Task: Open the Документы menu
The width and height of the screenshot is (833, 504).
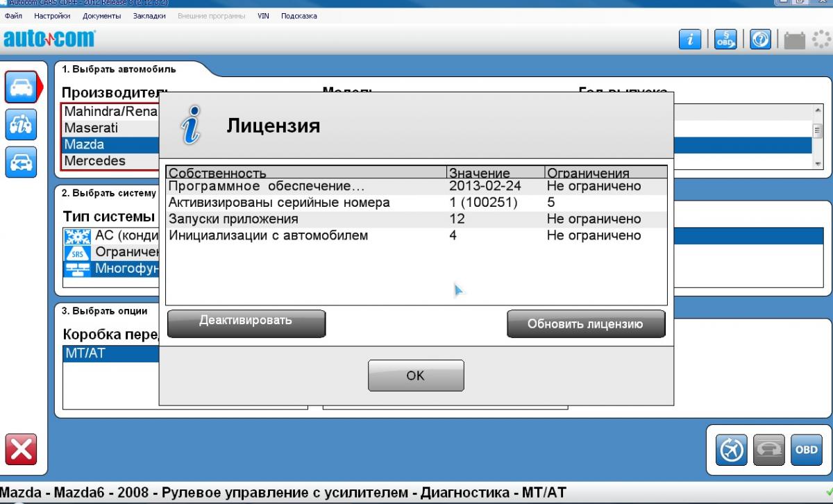Action: tap(101, 16)
